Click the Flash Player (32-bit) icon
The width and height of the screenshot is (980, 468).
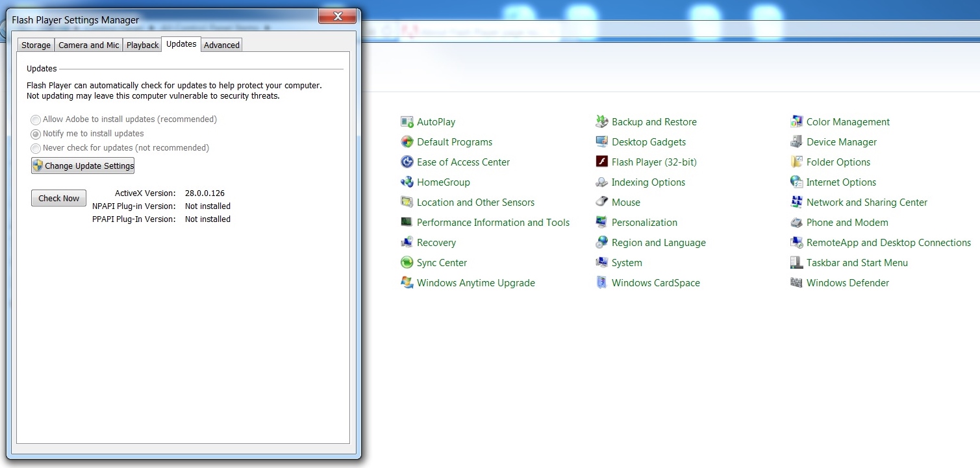point(602,162)
